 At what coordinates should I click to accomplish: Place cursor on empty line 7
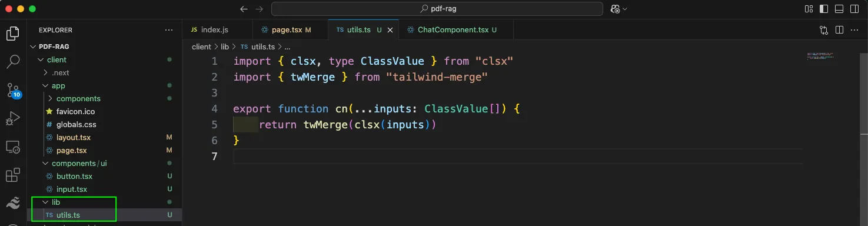[518, 156]
